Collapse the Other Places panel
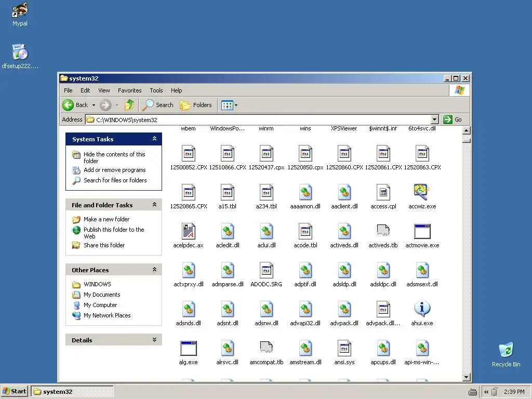This screenshot has height=399, width=532. point(154,270)
